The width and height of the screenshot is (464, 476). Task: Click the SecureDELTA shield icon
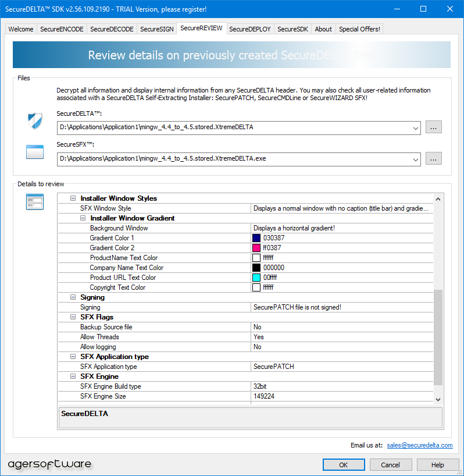35,121
